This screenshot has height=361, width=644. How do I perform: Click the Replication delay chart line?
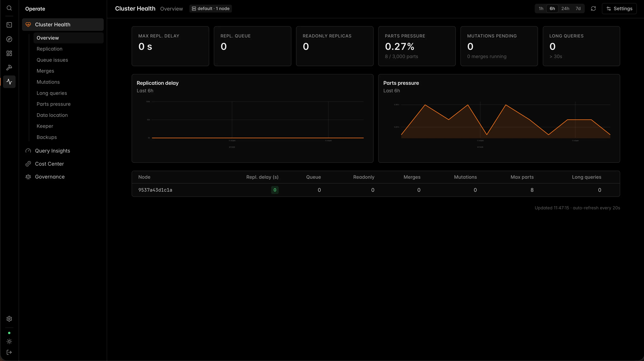tap(258, 138)
